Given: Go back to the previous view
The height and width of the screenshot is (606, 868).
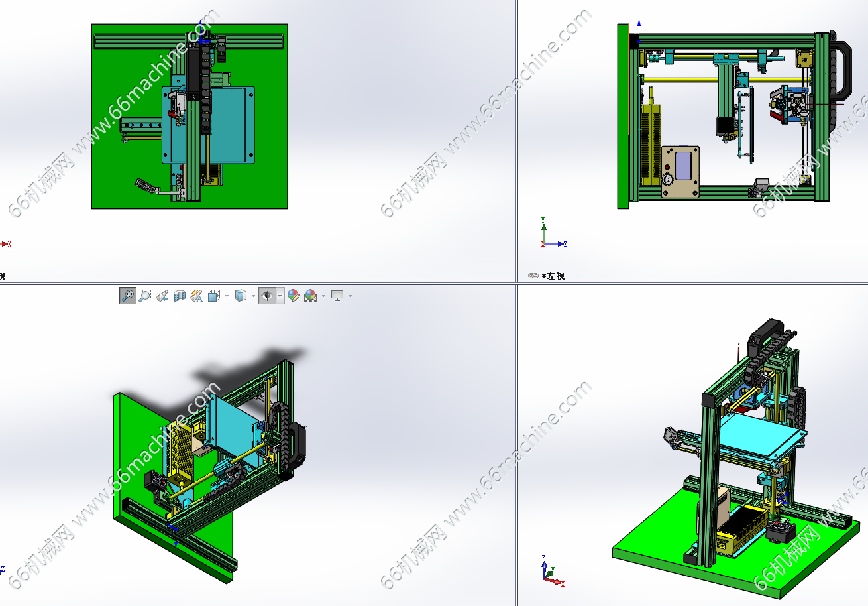Looking at the screenshot, I should [162, 296].
